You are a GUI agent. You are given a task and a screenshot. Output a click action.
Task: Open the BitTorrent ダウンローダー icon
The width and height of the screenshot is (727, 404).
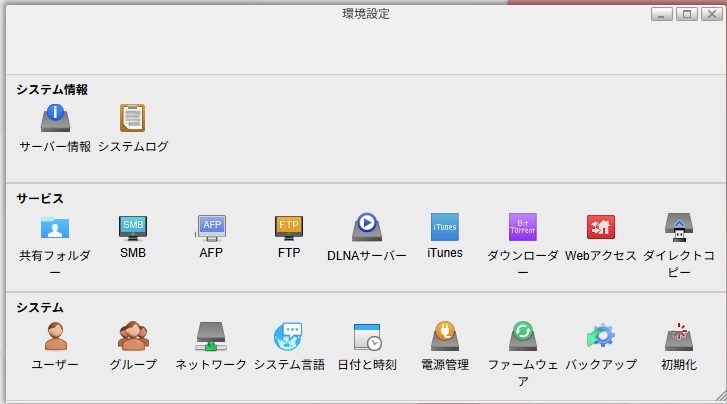pyautogui.click(x=523, y=227)
